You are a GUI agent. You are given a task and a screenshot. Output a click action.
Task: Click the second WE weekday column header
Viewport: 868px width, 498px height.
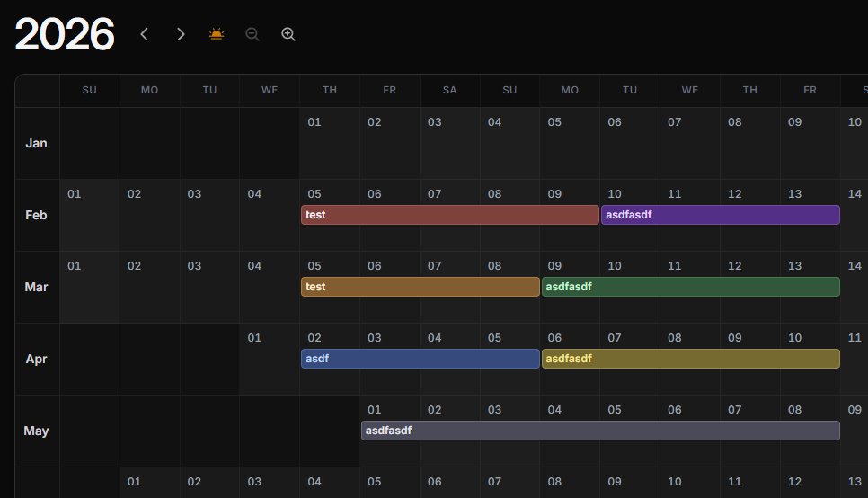(690, 90)
